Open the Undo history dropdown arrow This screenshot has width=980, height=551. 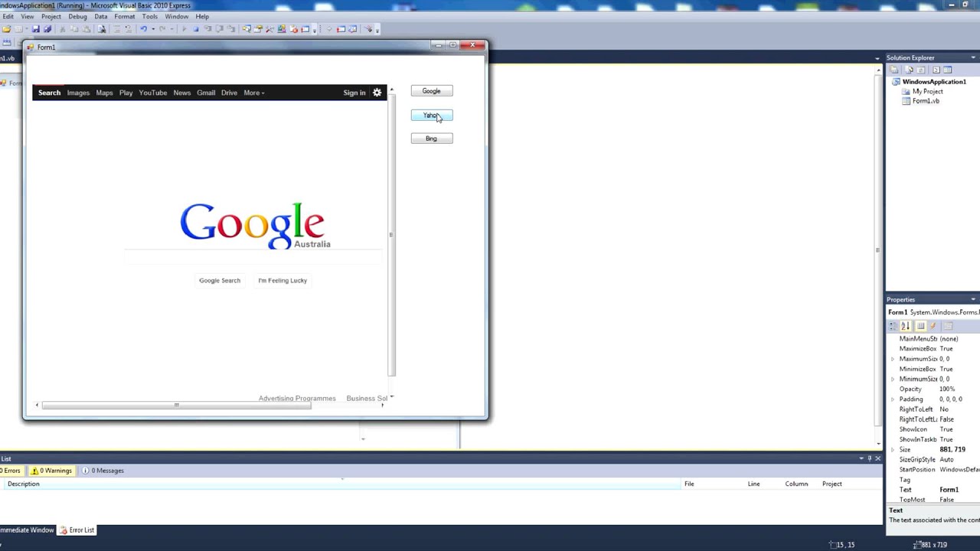point(153,29)
